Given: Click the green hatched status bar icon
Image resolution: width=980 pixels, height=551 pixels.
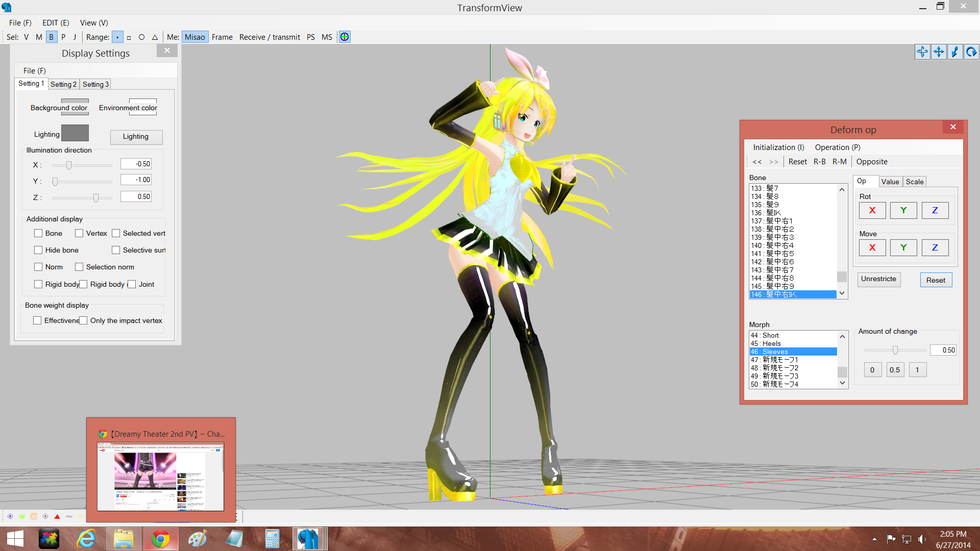Looking at the screenshot, I should [22, 516].
